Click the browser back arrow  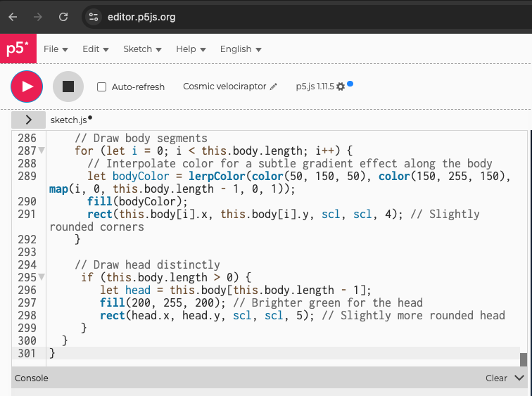tap(13, 16)
